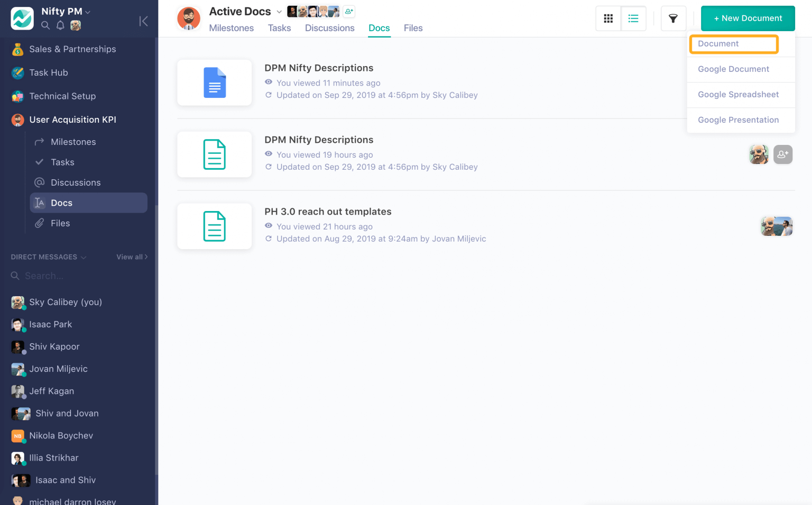Toggle the Tasks checkmark item in sidebar
Screen dimensions: 812x505
40,162
